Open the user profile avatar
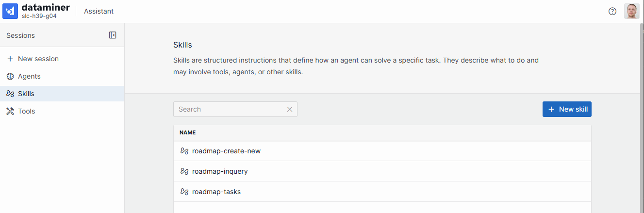This screenshot has width=644, height=213. click(631, 11)
